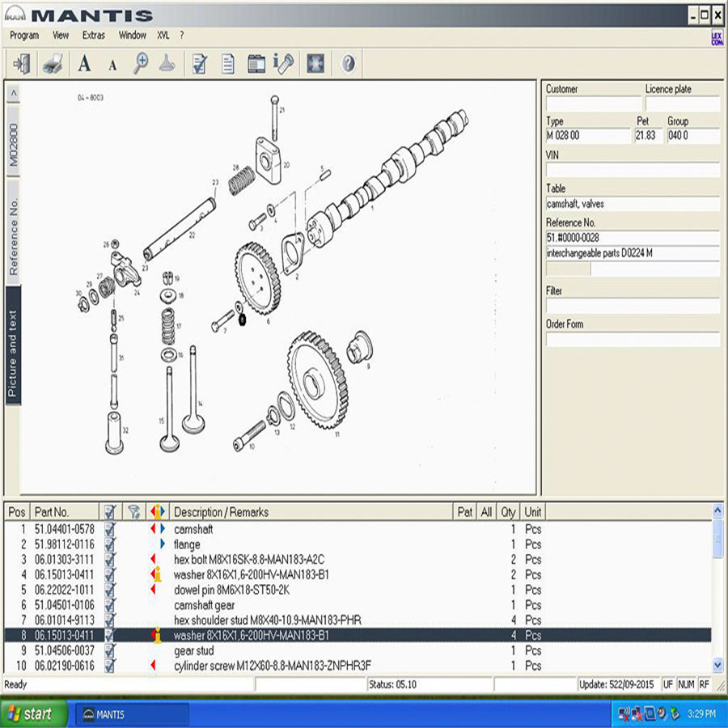Open the View menu
This screenshot has width=728, height=728.
(x=61, y=36)
